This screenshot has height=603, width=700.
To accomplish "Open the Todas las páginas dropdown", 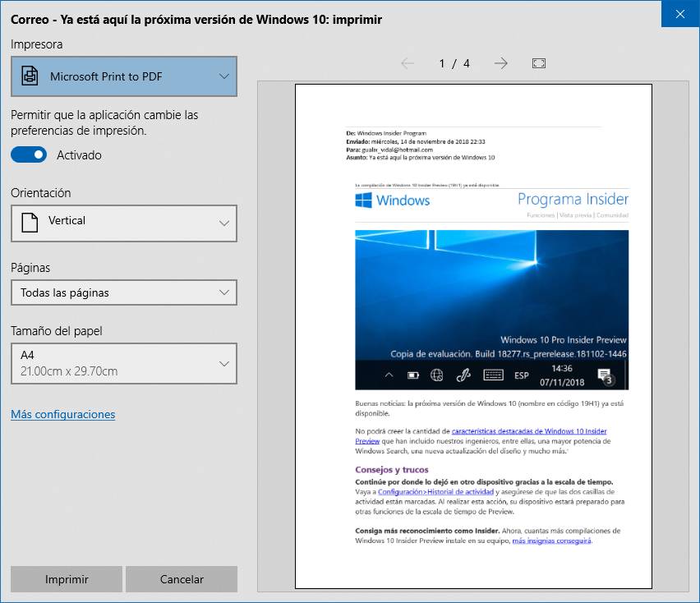I will (124, 292).
